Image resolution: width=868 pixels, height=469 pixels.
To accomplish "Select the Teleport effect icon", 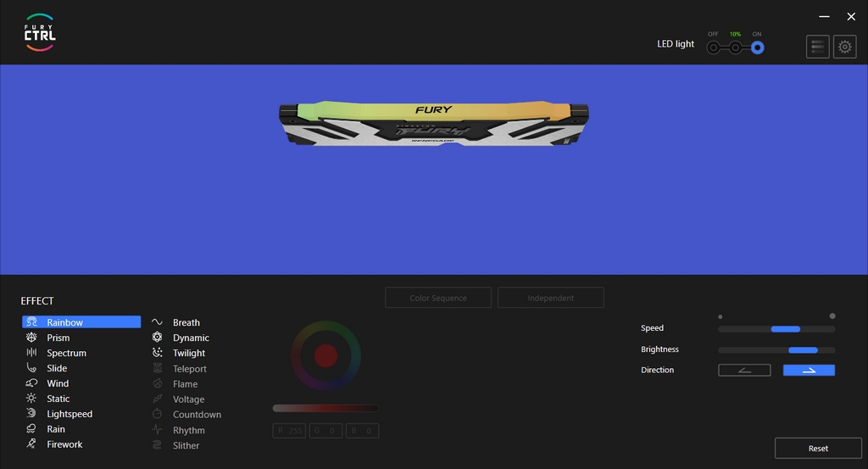I will coord(157,368).
